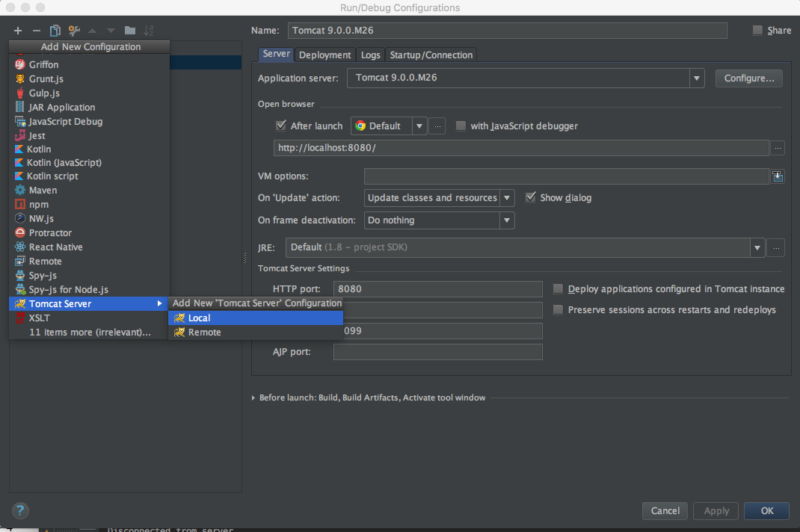
Task: Open the JRE dropdown arrow
Action: (757, 248)
